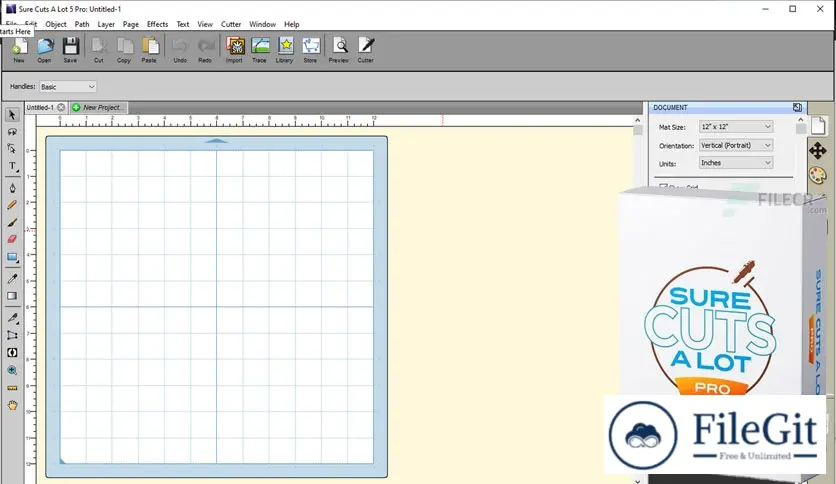Import an SVG with the Import icon

pos(235,49)
